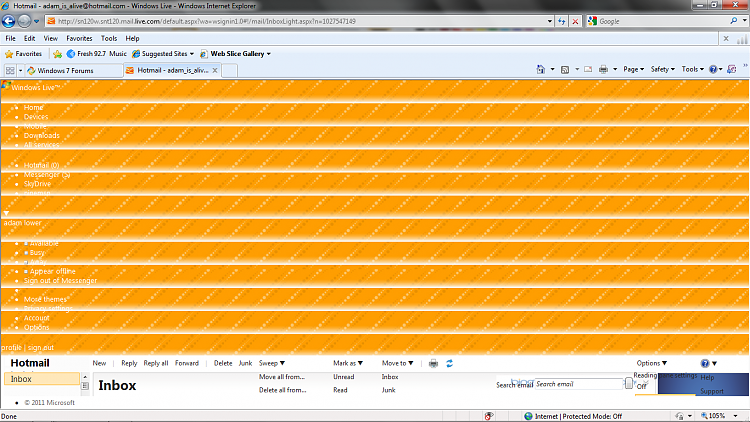Click the Refresh icon beside address bar
Image resolution: width=750 pixels, height=422 pixels.
pos(562,21)
